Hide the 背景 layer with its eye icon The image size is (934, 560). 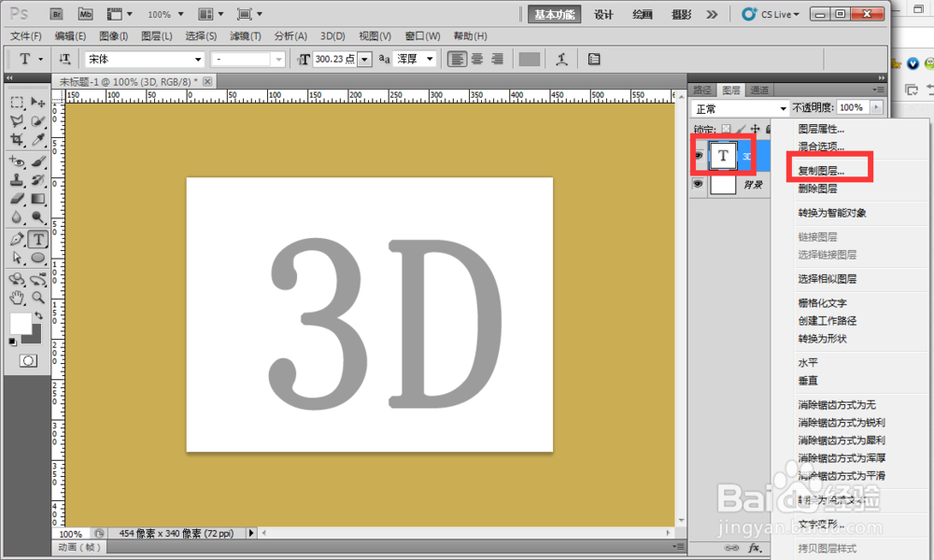click(698, 184)
